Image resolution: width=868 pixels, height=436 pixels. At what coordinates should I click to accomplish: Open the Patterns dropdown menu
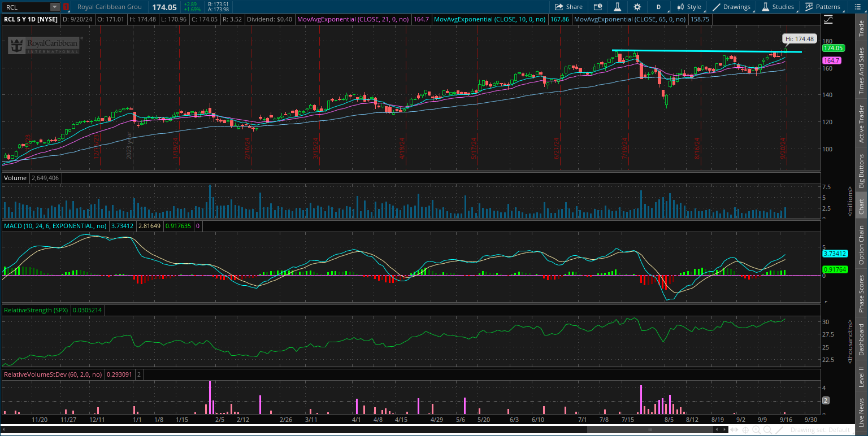(x=823, y=7)
